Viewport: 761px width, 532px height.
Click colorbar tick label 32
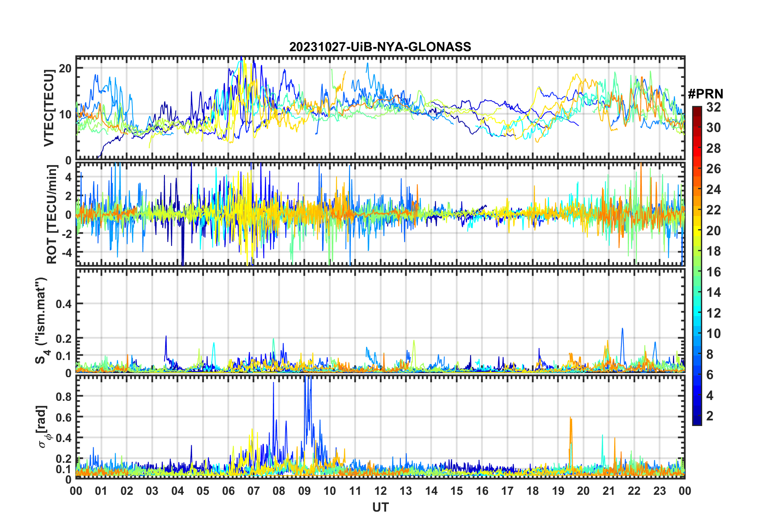713,107
